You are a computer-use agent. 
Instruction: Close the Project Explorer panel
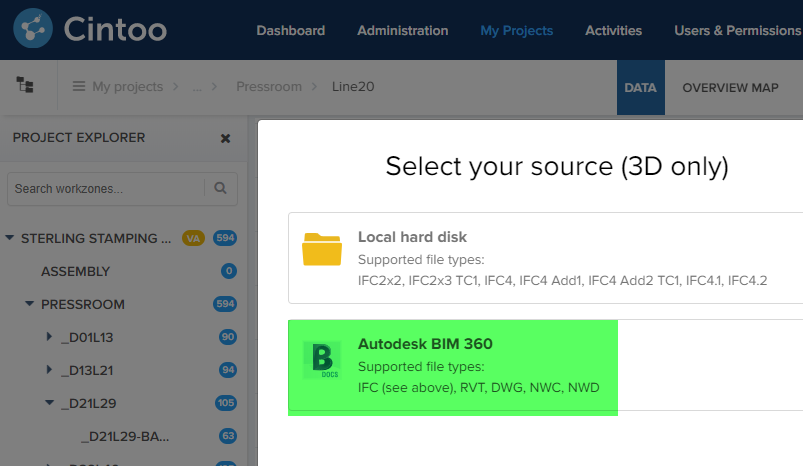click(225, 138)
